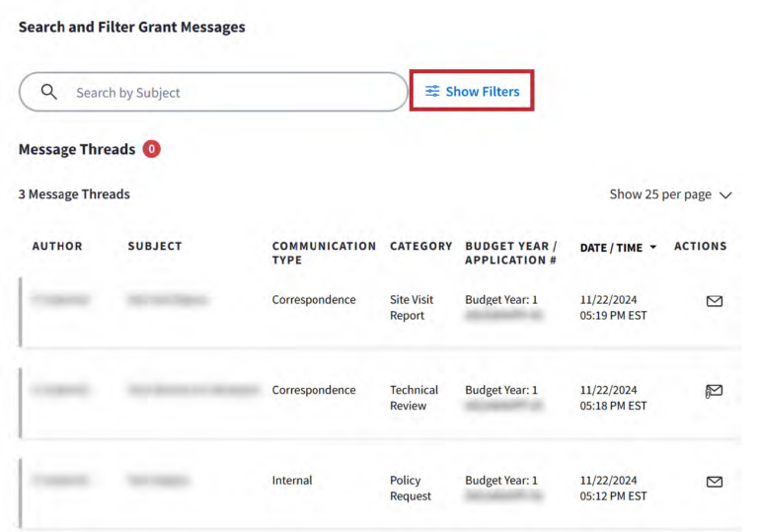758x532 pixels.
Task: Click the sliders icon beside Show Filters
Action: point(432,92)
